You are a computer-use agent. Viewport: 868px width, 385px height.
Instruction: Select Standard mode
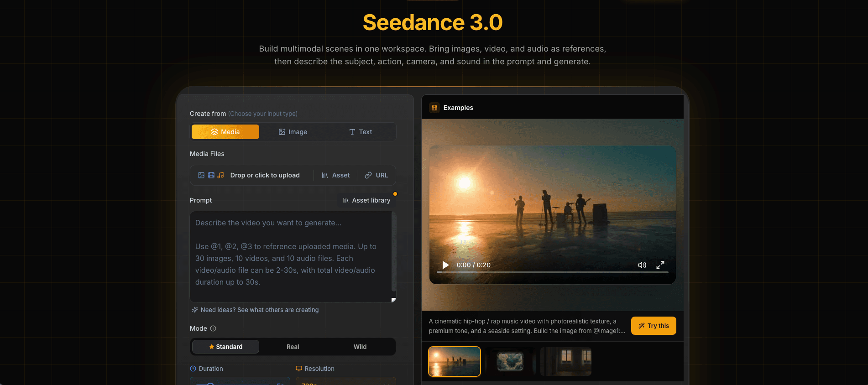pyautogui.click(x=225, y=347)
